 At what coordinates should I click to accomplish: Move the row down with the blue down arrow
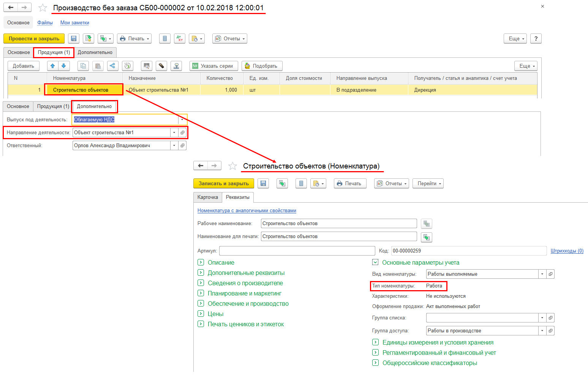[64, 66]
